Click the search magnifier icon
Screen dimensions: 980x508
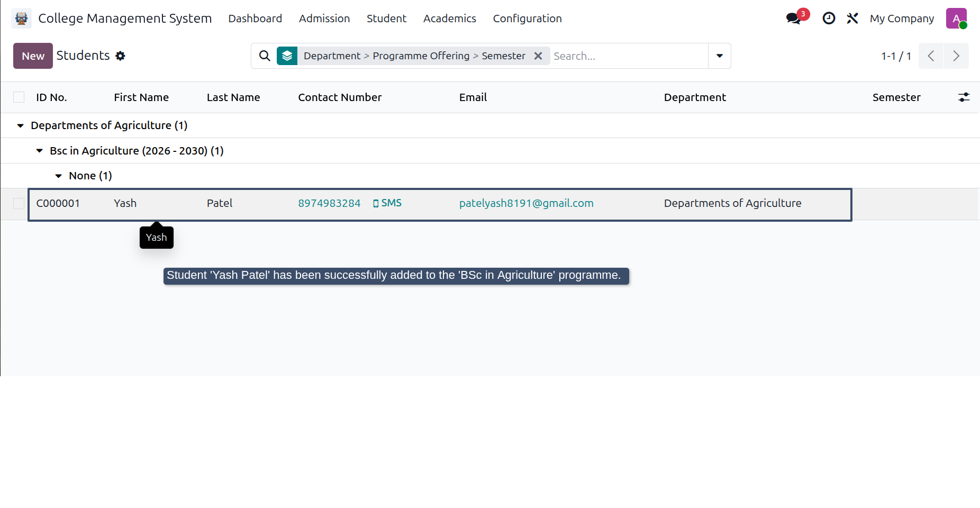coord(265,56)
